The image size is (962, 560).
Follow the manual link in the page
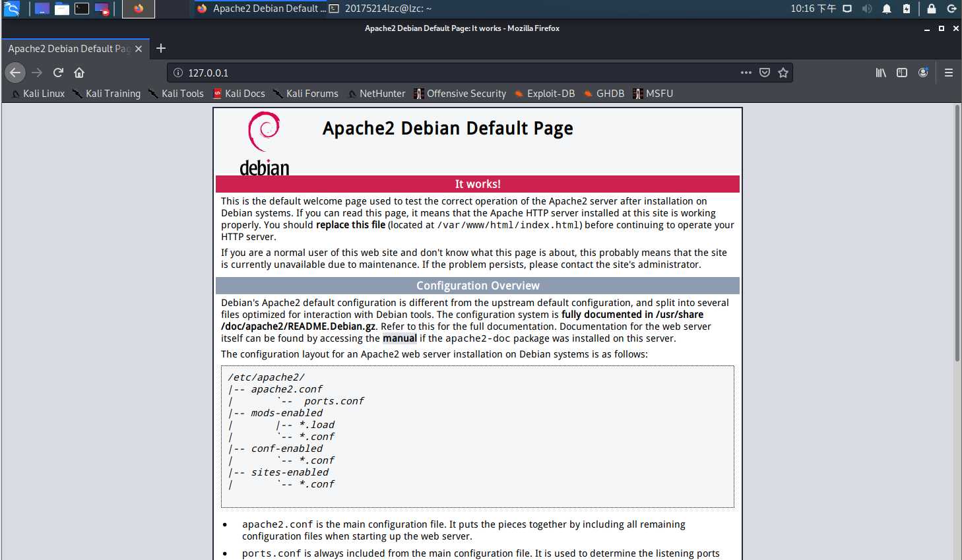click(x=400, y=338)
